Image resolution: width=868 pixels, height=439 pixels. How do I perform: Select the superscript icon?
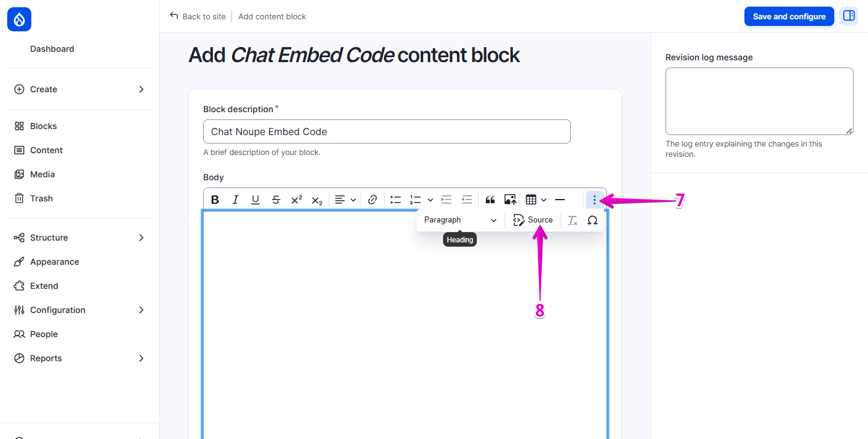tap(296, 199)
